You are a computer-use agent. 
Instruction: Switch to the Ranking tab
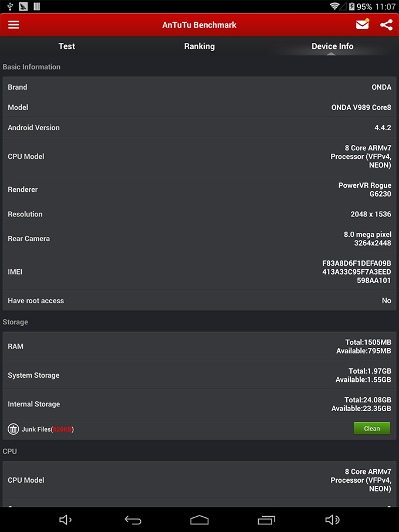(x=199, y=46)
